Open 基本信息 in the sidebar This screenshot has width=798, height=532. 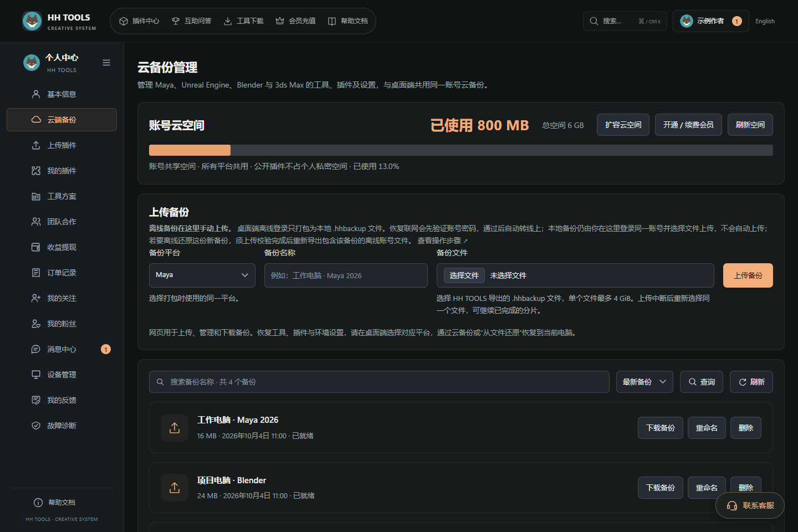click(x=62, y=94)
